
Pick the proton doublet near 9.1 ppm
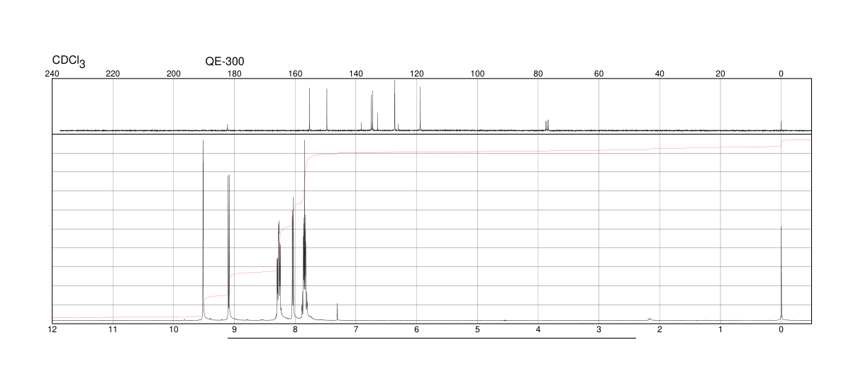(229, 248)
